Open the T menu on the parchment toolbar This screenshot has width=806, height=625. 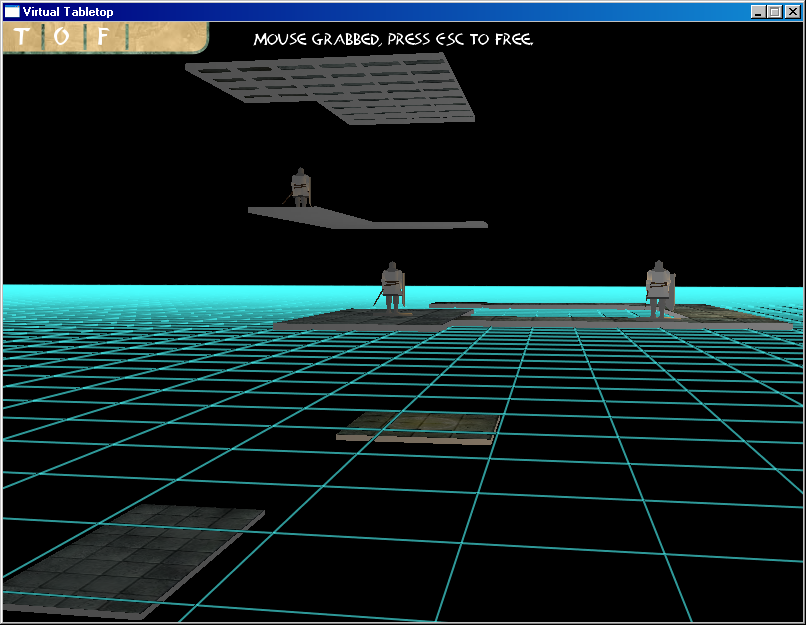22,36
